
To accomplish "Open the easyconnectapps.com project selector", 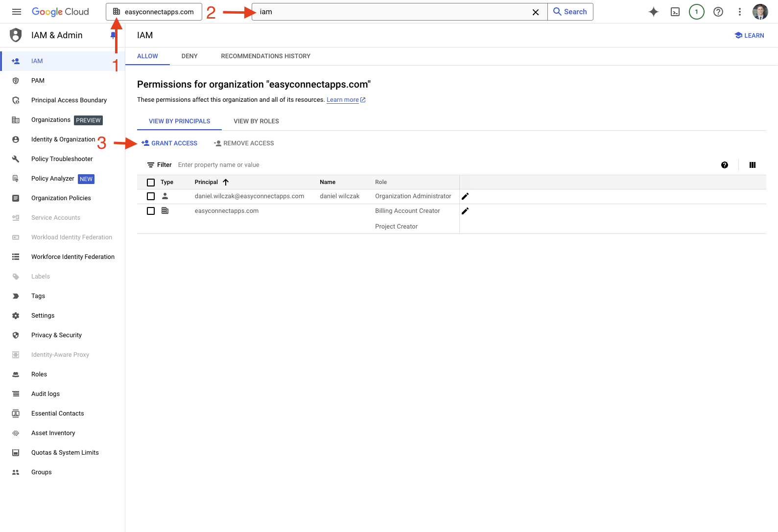I will point(154,12).
